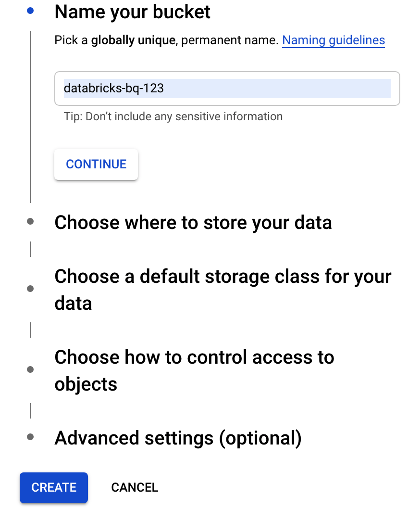Select the Name your bucket heading
Viewport: 420px width, 508px height.
[133, 12]
